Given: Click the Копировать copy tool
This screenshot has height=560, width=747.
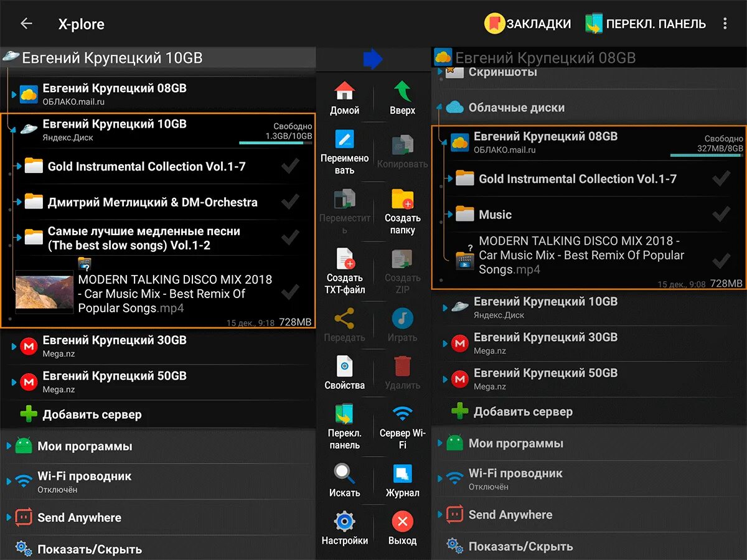Looking at the screenshot, I should (403, 152).
